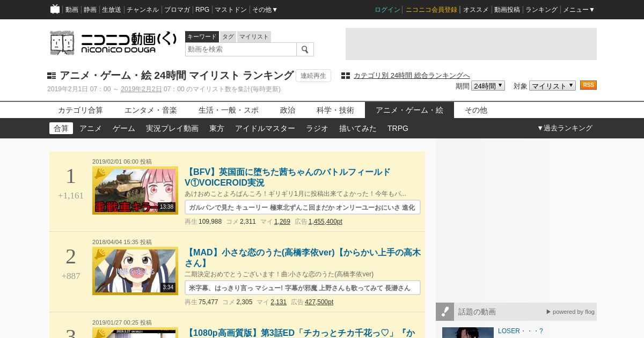Image resolution: width=644 pixels, height=338 pixels.
Task: Select ラジオ subcategory
Action: tap(317, 128)
